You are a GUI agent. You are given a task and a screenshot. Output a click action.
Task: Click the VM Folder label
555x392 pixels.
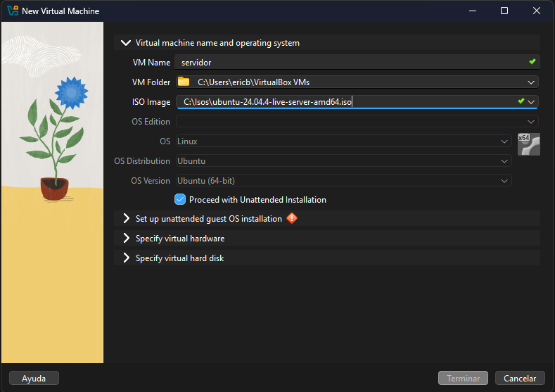click(x=151, y=82)
